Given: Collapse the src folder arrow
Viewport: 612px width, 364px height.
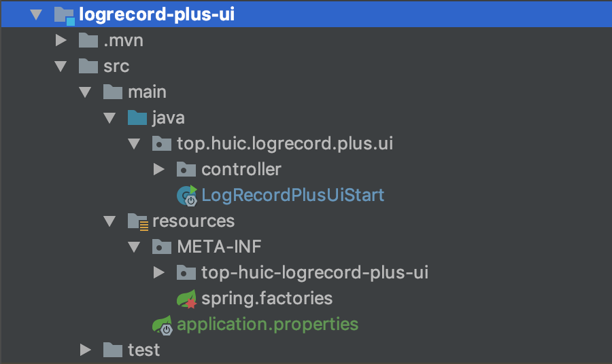Looking at the screenshot, I should pyautogui.click(x=61, y=67).
